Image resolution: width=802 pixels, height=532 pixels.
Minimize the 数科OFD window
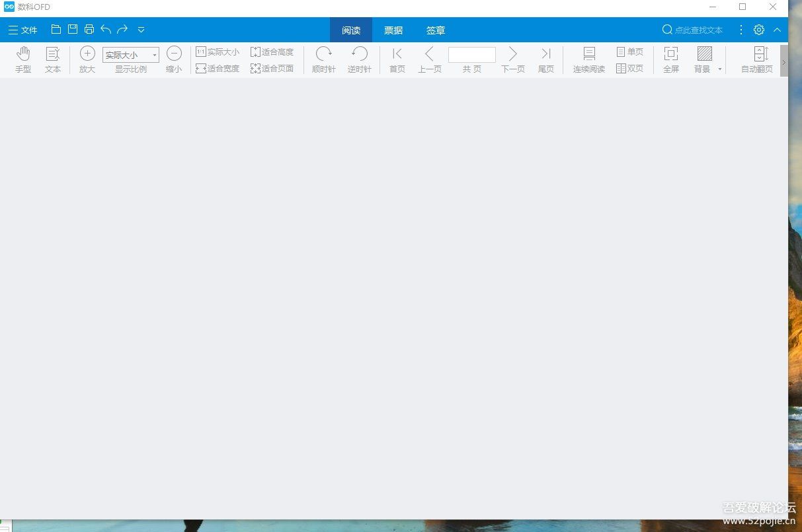713,7
